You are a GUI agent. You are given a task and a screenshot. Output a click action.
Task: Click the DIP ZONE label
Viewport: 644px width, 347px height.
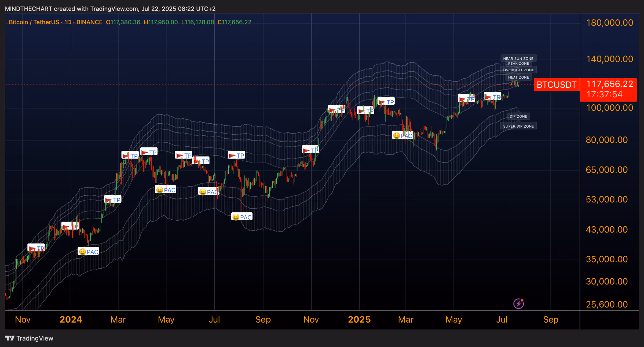point(518,116)
